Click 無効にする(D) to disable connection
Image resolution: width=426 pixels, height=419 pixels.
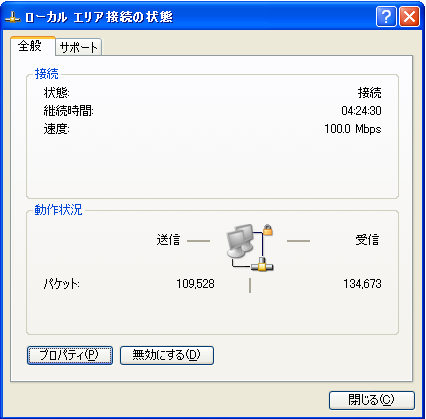click(166, 355)
